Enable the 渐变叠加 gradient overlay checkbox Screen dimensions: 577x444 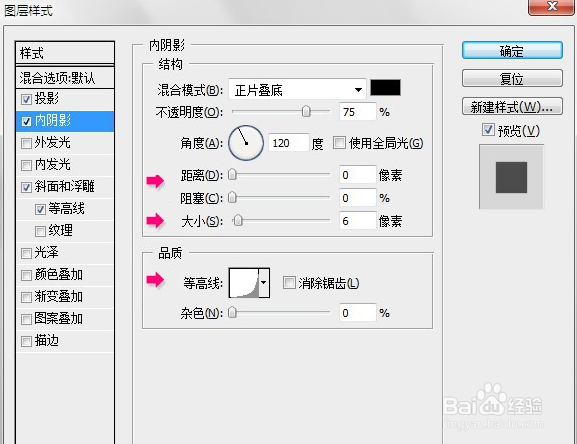coord(26,297)
